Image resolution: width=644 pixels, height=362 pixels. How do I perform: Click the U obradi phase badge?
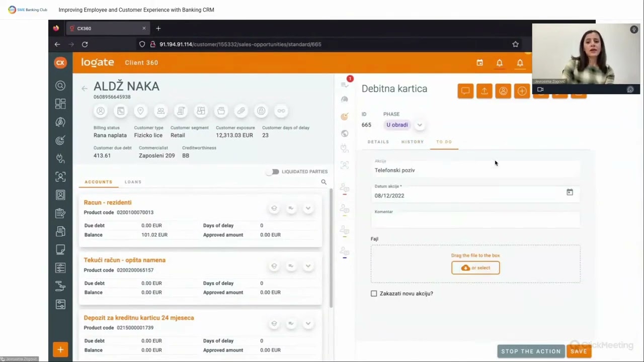397,125
